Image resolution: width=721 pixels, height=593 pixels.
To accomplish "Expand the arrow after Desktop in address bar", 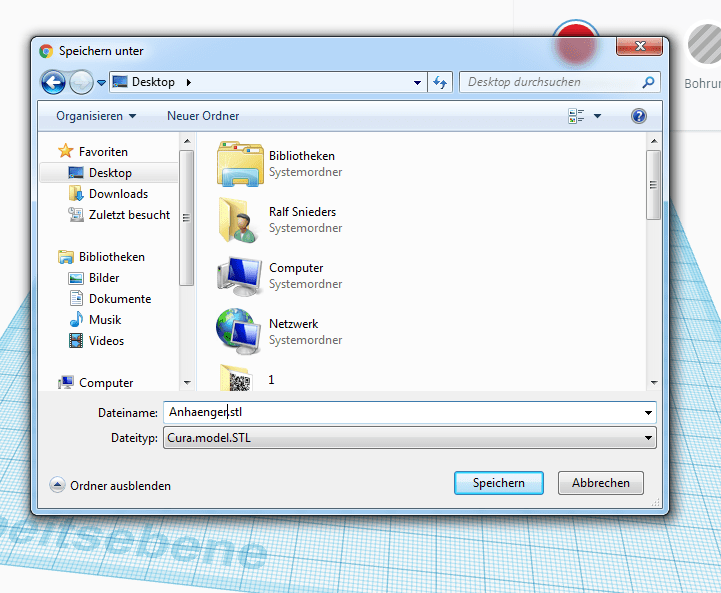I will [189, 82].
